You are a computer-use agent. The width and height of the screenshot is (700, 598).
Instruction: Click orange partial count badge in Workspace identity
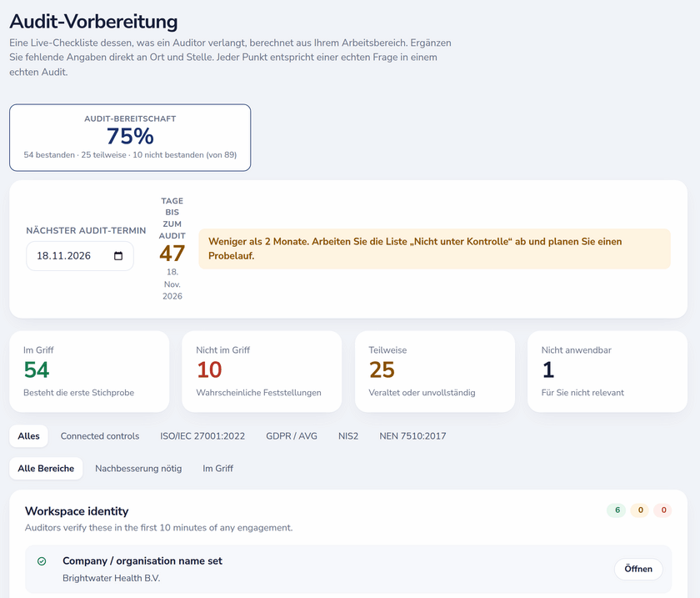640,510
